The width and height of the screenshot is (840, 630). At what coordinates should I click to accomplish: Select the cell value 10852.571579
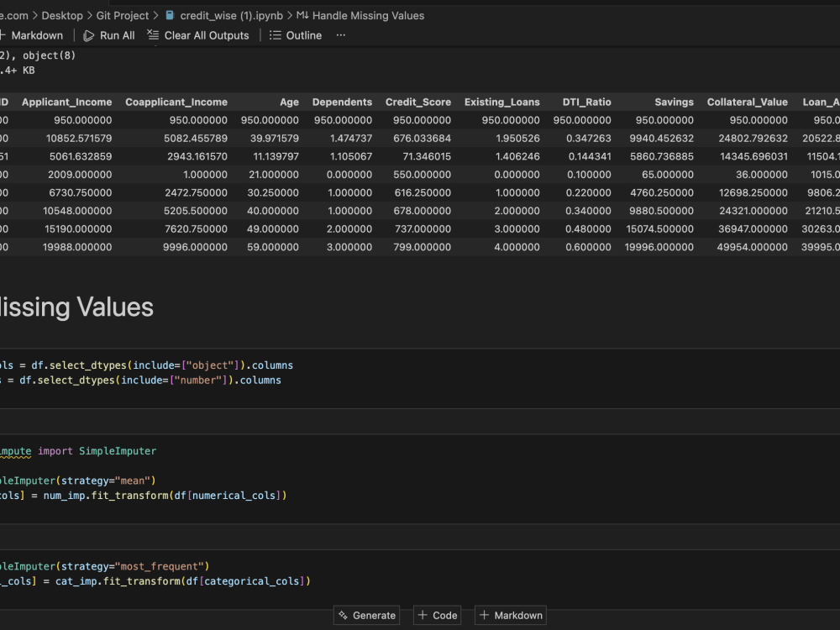[x=79, y=139]
